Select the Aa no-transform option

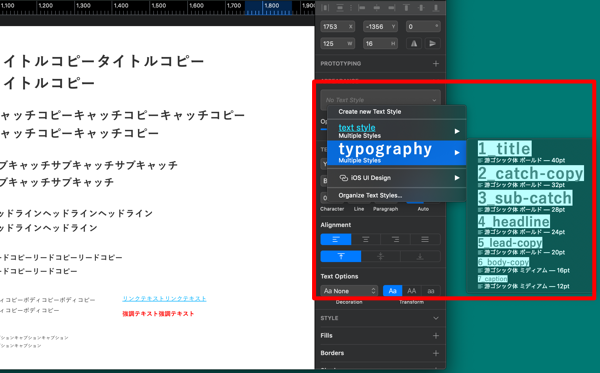(x=392, y=291)
